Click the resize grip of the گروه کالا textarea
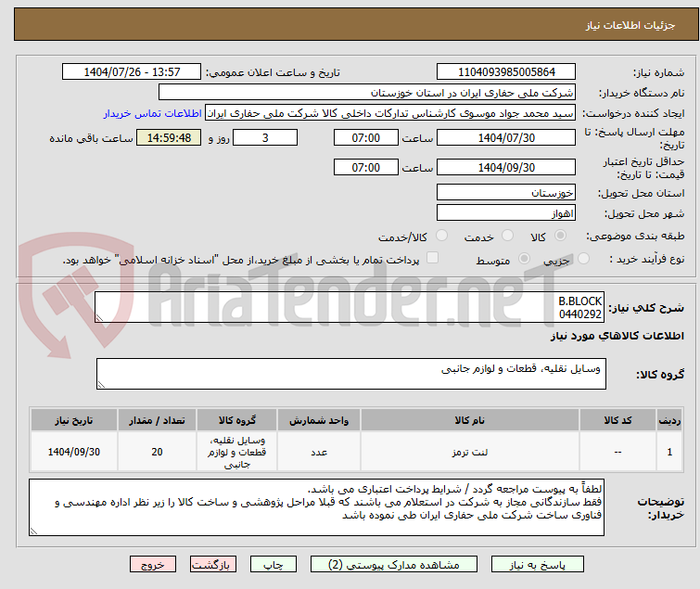 [x=101, y=385]
